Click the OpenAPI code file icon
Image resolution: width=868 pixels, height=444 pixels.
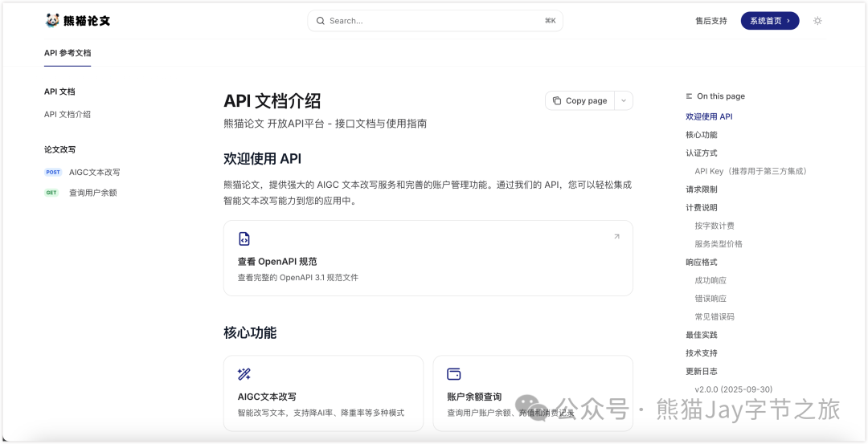(x=244, y=239)
